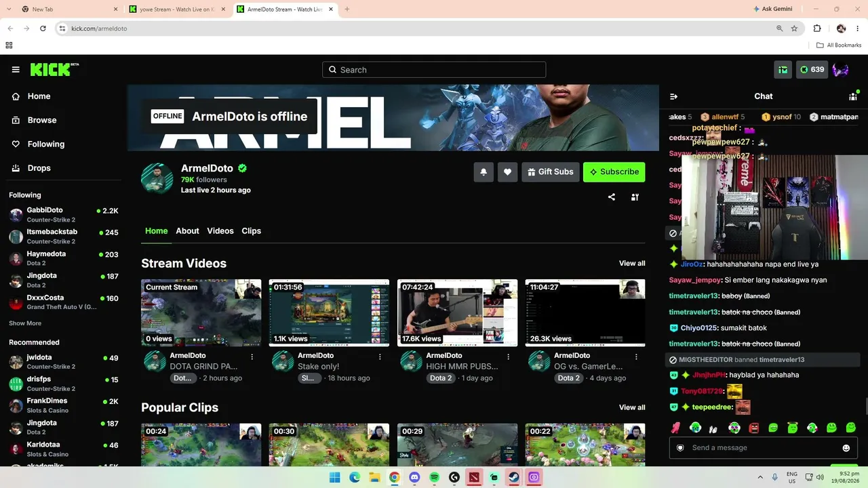
Task: Show hidden system tray icons
Action: [759, 477]
